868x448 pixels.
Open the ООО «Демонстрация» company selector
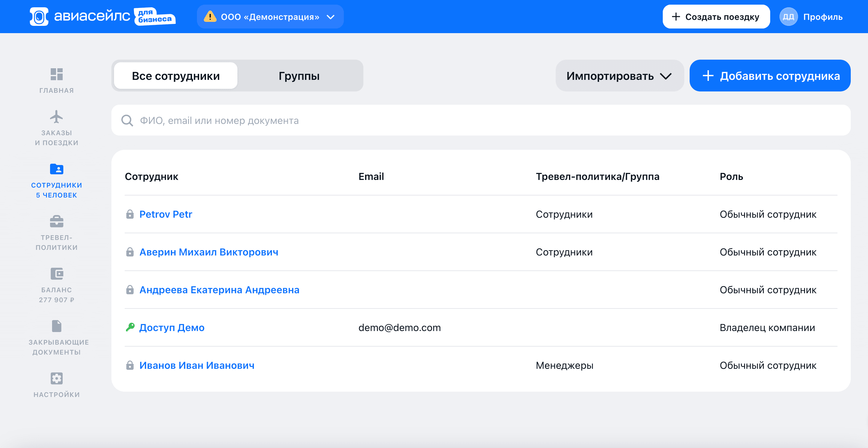tap(270, 17)
